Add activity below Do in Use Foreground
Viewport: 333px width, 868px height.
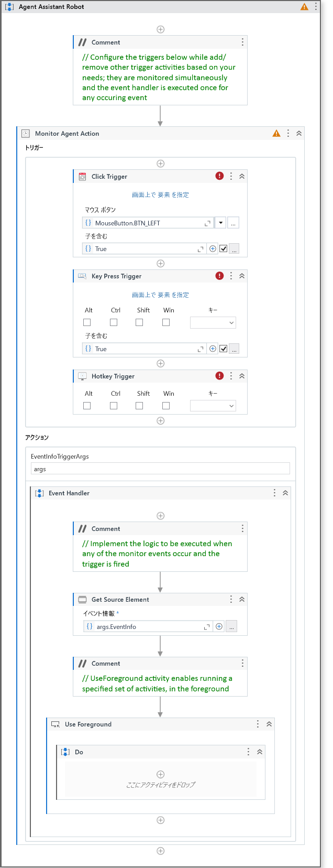click(x=161, y=820)
